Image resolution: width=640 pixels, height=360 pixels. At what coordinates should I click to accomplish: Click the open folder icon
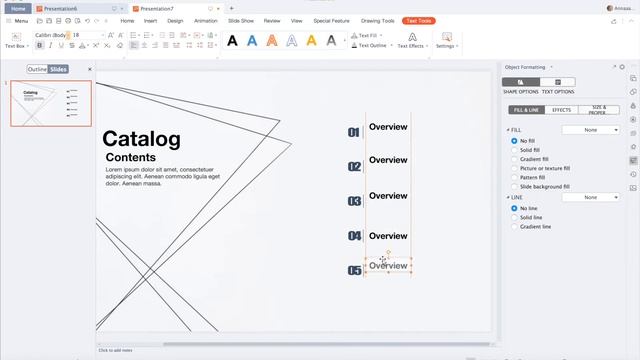40,21
